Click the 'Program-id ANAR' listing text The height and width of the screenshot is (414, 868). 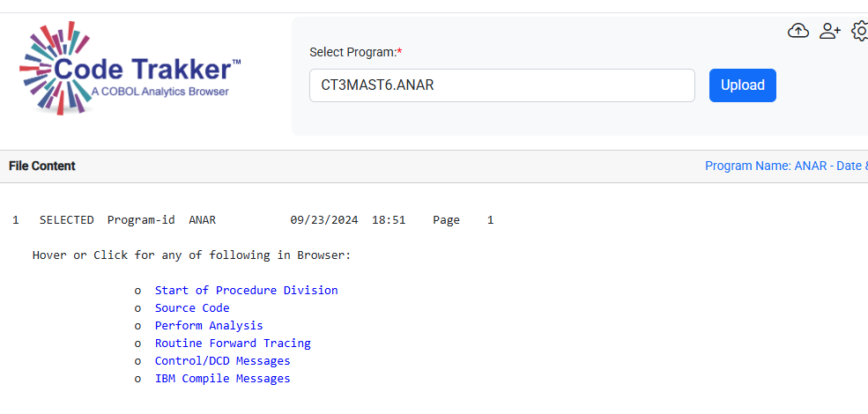[161, 219]
